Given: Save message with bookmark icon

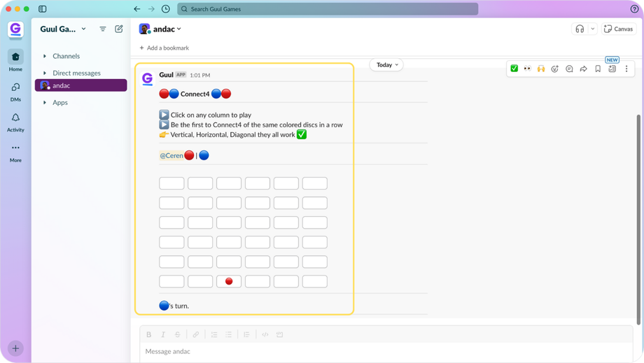Looking at the screenshot, I should click(598, 69).
